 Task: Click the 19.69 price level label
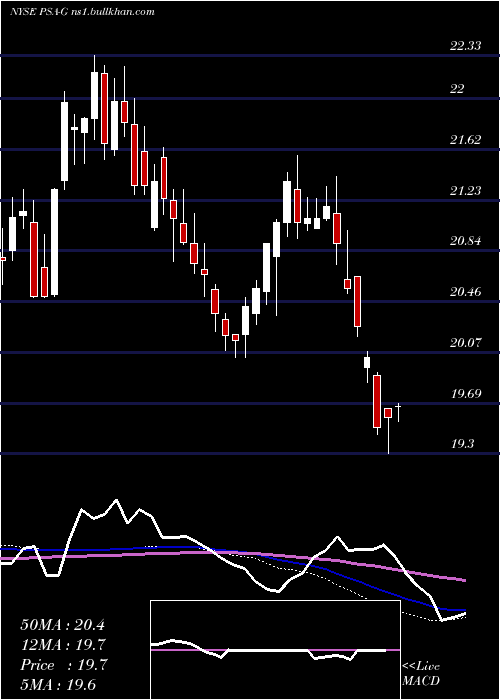point(466,394)
